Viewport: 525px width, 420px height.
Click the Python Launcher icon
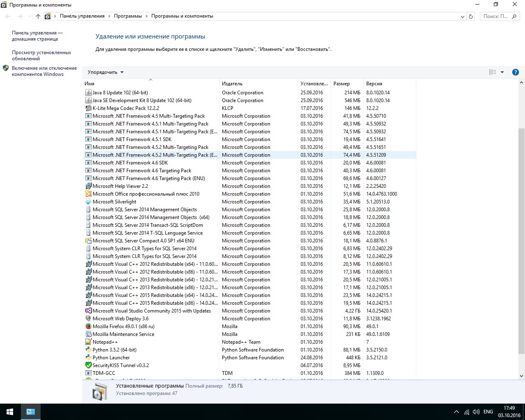[88, 358]
